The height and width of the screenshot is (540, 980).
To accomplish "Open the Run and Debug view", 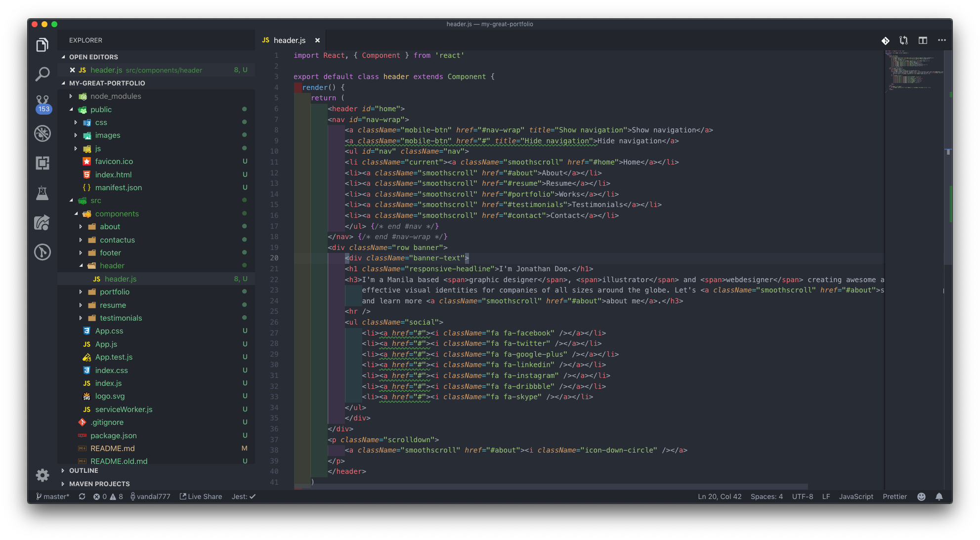I will point(43,133).
